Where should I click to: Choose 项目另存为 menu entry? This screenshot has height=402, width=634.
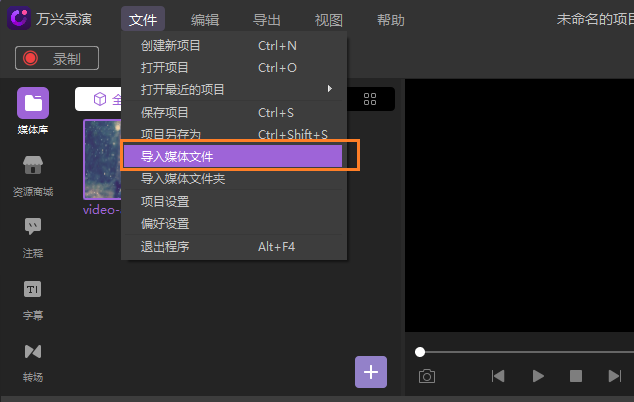point(234,134)
